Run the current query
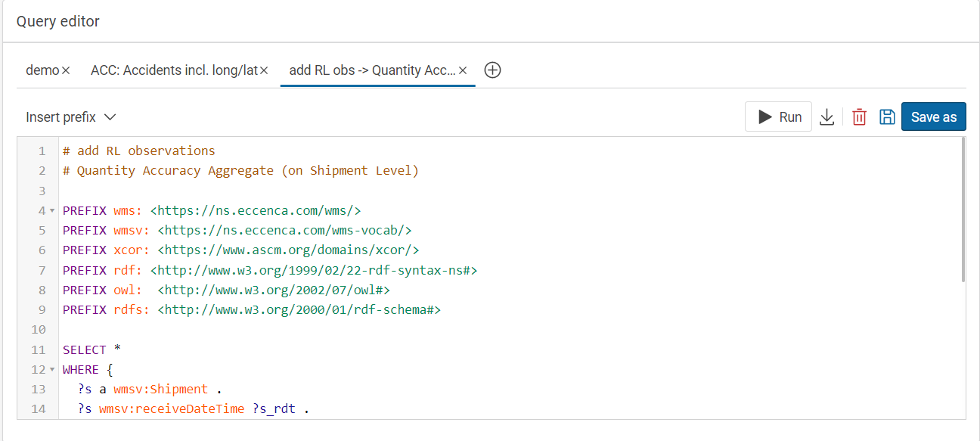This screenshot has width=980, height=441. click(x=779, y=117)
